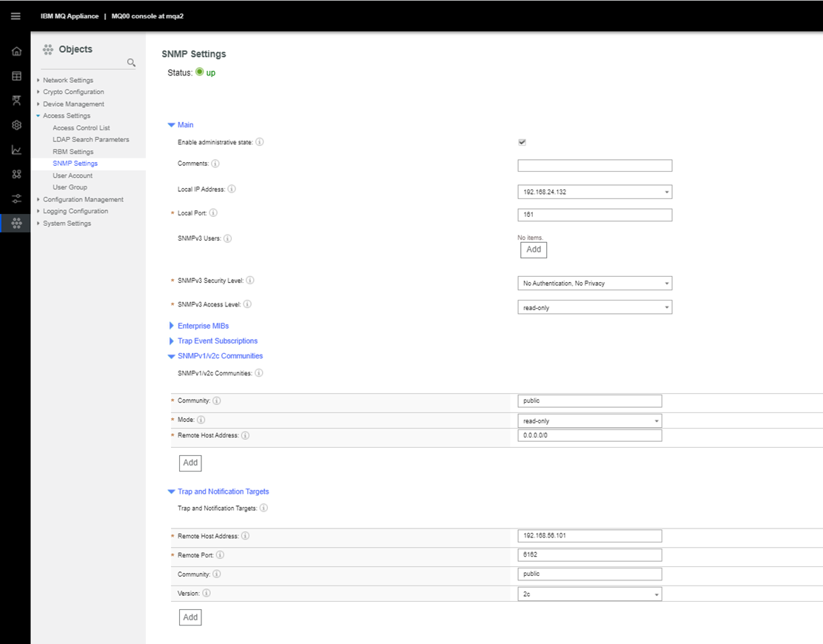Open the Local IP Address dropdown
Viewport: 823px width, 644px height.
pyautogui.click(x=595, y=192)
